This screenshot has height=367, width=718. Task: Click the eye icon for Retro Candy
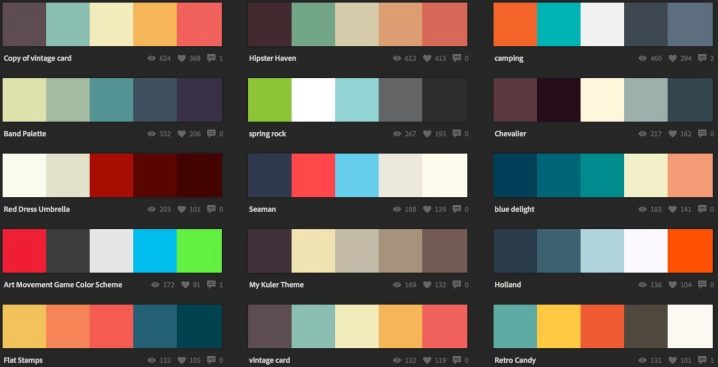pyautogui.click(x=642, y=360)
